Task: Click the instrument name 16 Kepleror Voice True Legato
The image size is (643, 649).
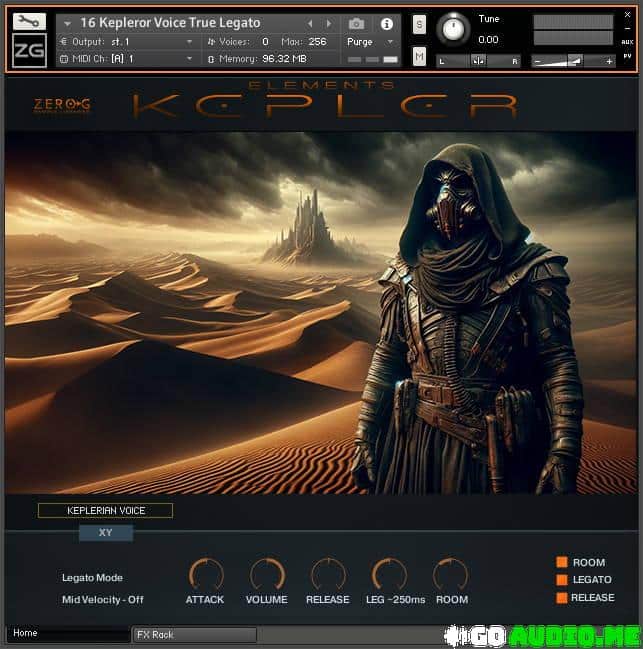Action: [x=170, y=23]
